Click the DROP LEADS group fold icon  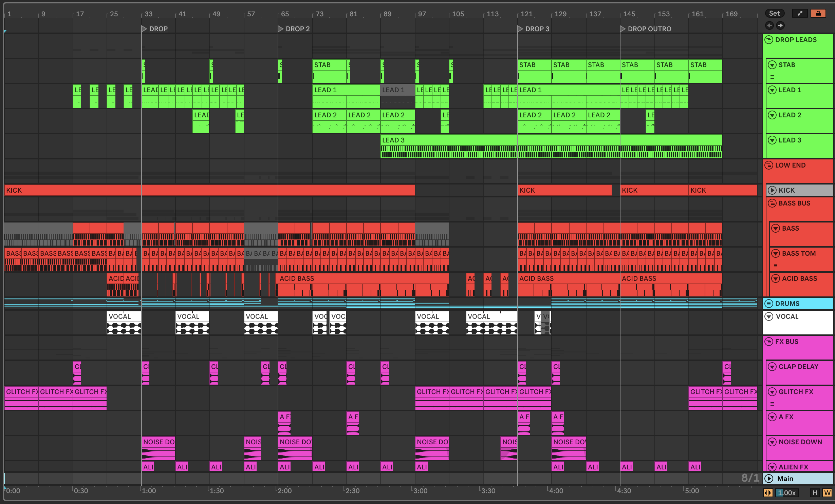pos(769,40)
